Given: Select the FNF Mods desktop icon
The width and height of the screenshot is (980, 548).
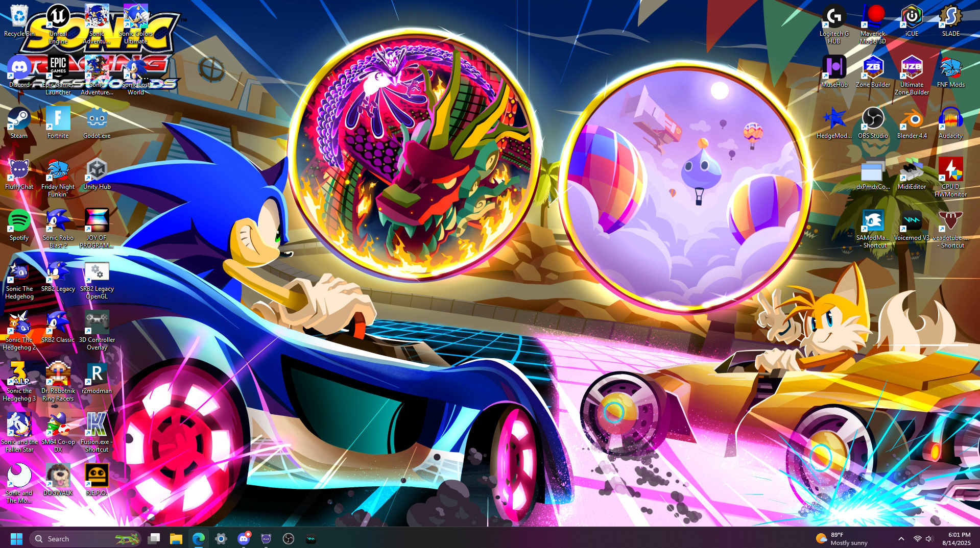Looking at the screenshot, I should tap(951, 72).
